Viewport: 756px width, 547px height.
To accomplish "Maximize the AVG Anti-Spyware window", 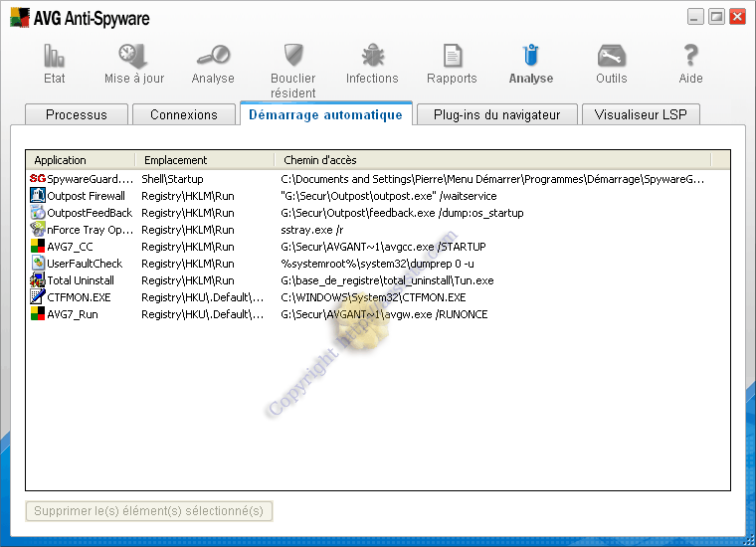I will coord(716,17).
